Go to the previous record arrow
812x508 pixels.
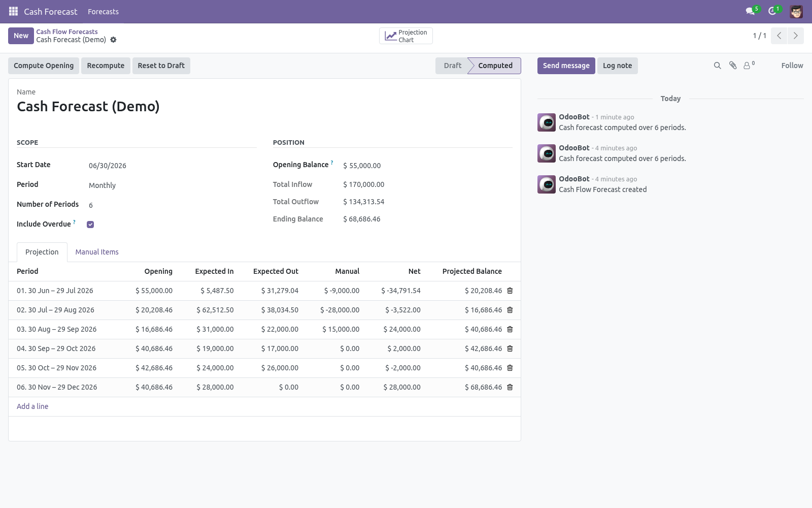[779, 36]
